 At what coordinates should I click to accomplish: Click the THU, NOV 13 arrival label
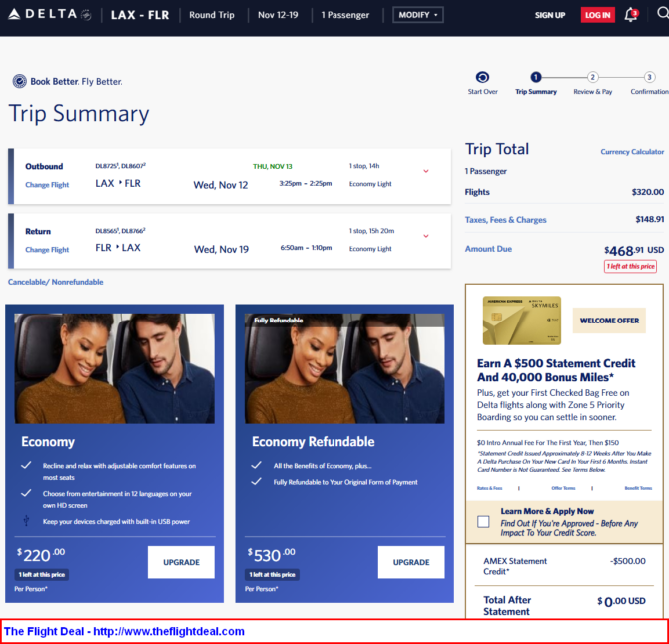pos(273,166)
